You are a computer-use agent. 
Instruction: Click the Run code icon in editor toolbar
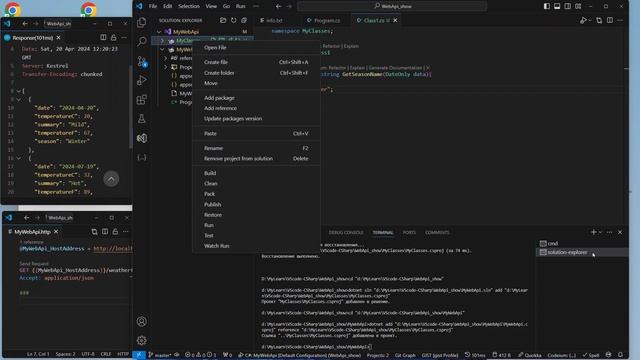click(x=583, y=20)
